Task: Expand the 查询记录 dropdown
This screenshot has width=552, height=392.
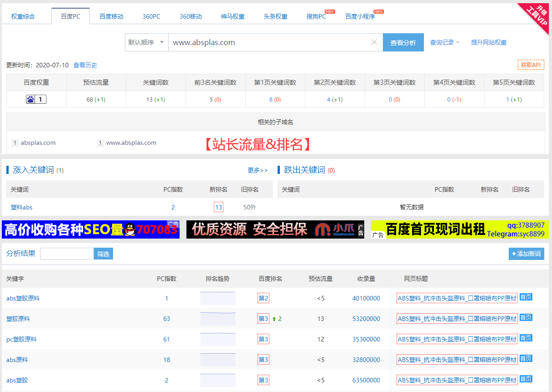Action: point(444,42)
